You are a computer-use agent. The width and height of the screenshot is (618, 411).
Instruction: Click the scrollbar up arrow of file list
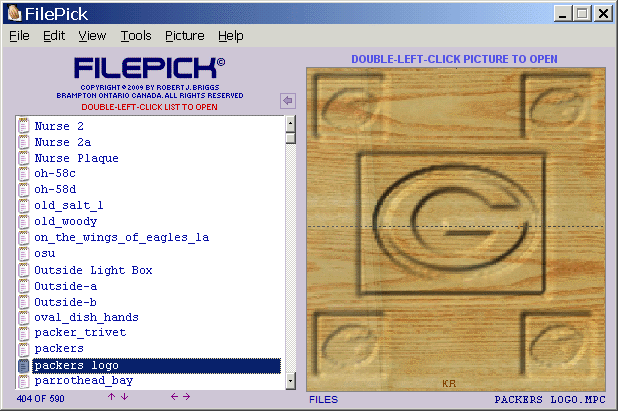pos(290,124)
